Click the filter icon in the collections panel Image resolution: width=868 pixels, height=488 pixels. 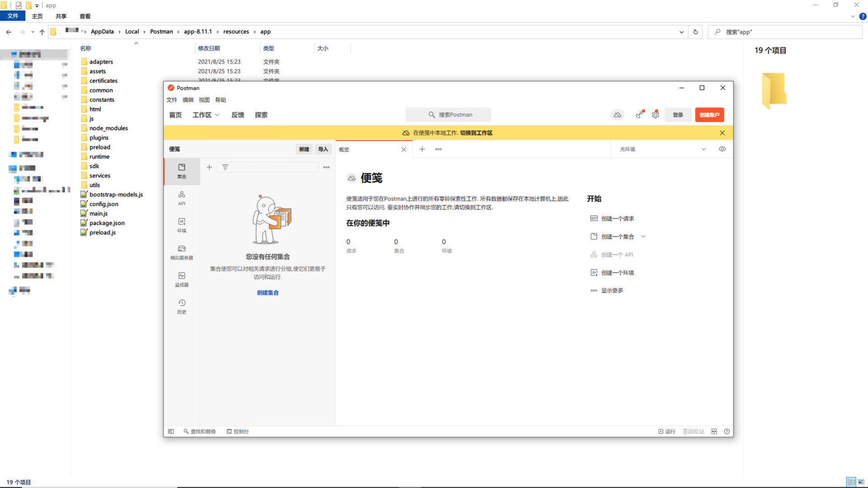pos(225,167)
